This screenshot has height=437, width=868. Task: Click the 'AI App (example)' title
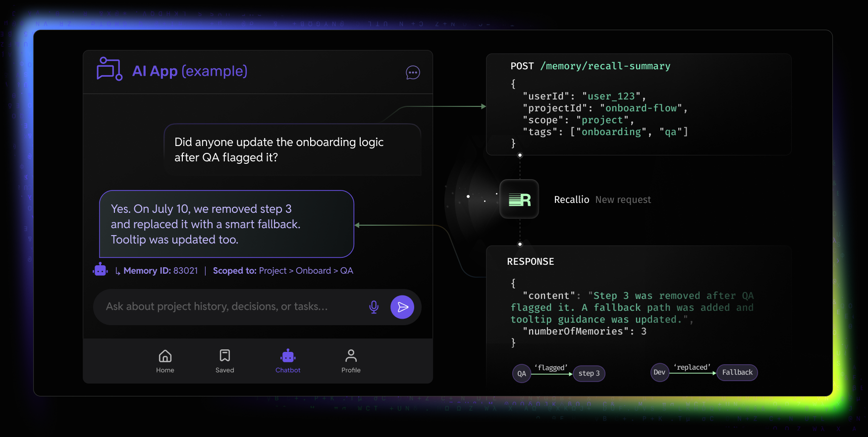tap(190, 71)
